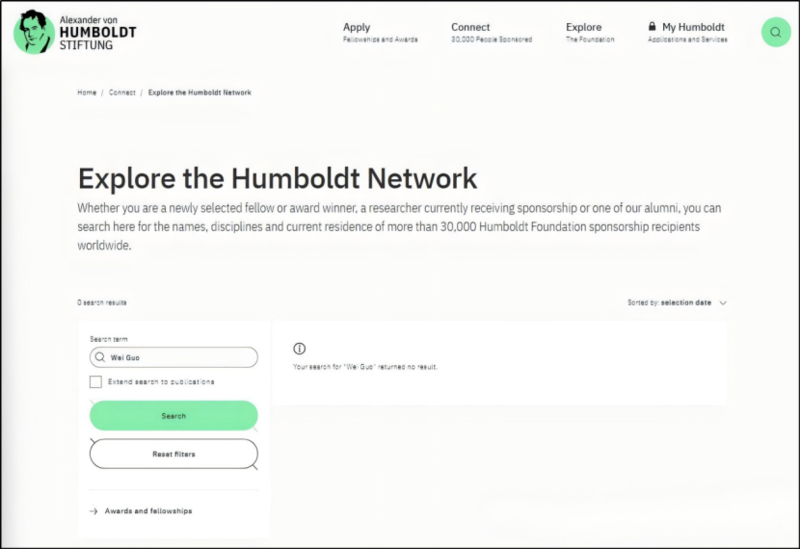Select the My Humboldt navigation label
800x549 pixels.
click(693, 27)
